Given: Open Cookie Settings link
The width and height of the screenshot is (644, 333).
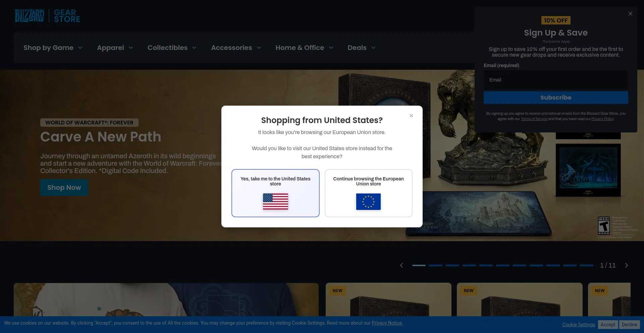Looking at the screenshot, I should (579, 325).
